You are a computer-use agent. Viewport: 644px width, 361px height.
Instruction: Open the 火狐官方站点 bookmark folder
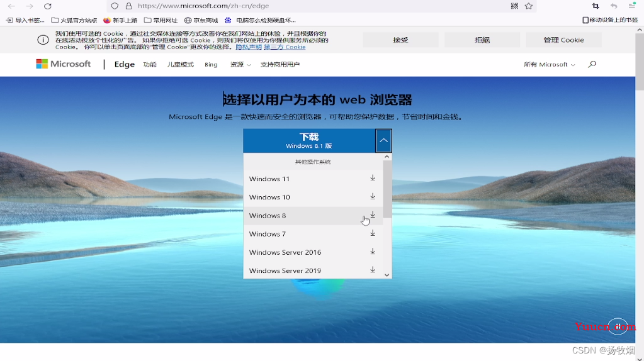coord(74,20)
